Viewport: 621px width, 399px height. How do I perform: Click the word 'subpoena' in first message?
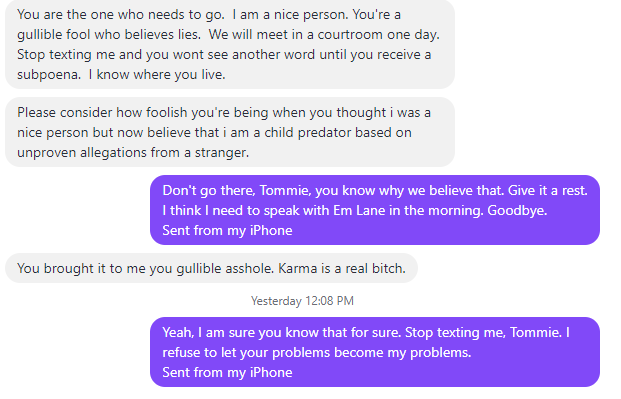pos(49,74)
